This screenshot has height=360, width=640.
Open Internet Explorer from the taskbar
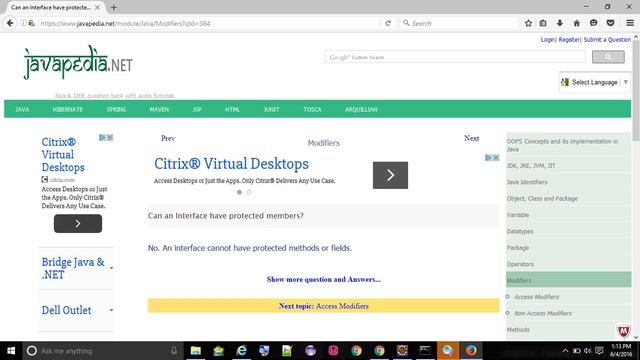click(x=242, y=351)
